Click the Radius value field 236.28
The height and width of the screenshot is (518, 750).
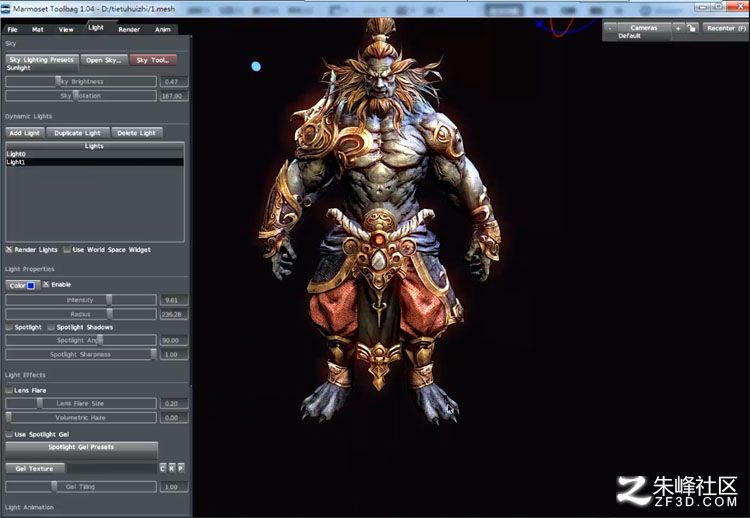point(174,315)
